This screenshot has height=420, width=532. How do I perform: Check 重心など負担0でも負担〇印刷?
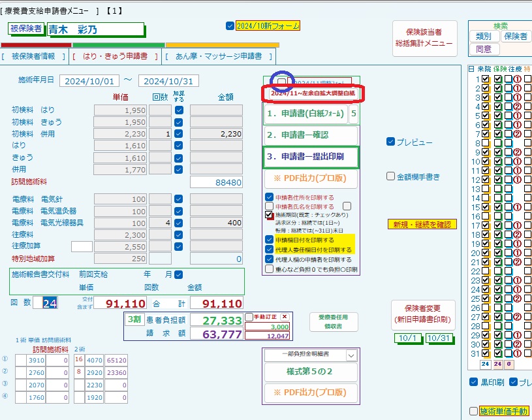(269, 269)
